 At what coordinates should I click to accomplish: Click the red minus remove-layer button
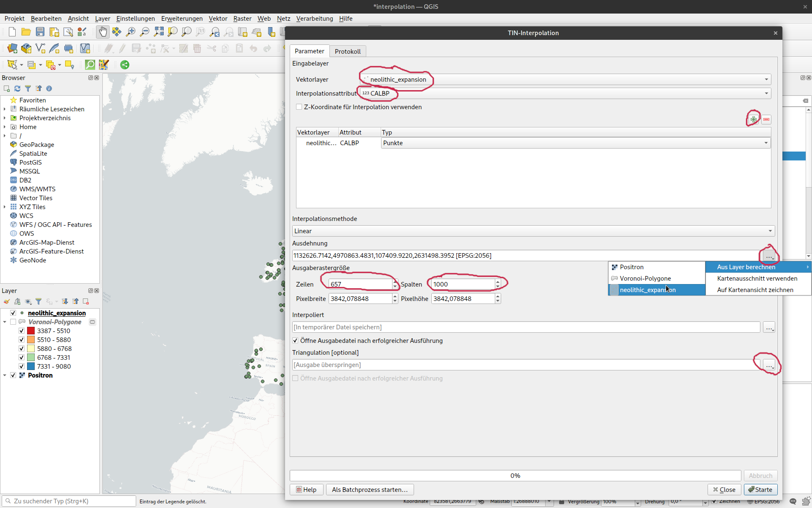pyautogui.click(x=766, y=119)
